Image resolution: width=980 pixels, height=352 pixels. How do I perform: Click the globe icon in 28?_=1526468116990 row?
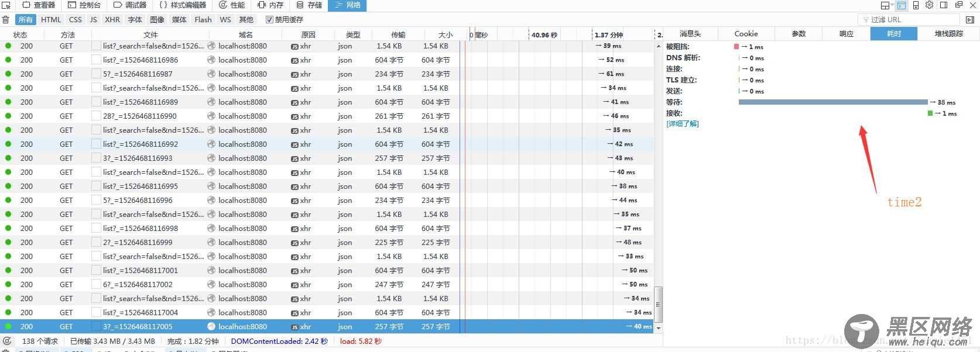click(211, 116)
